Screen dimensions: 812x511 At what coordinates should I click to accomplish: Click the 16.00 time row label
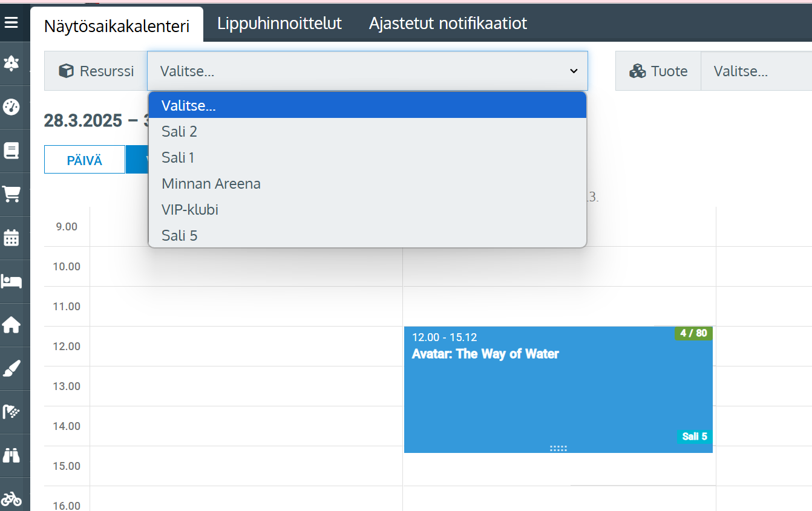point(67,506)
